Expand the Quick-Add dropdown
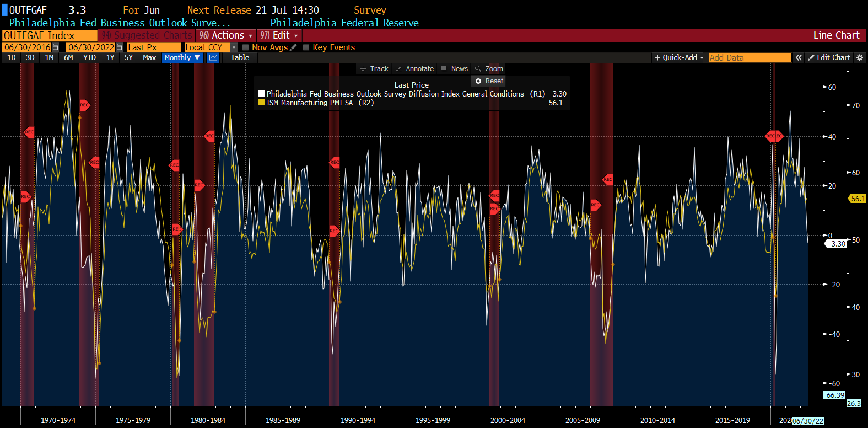Image resolution: width=868 pixels, height=428 pixels. (678, 57)
